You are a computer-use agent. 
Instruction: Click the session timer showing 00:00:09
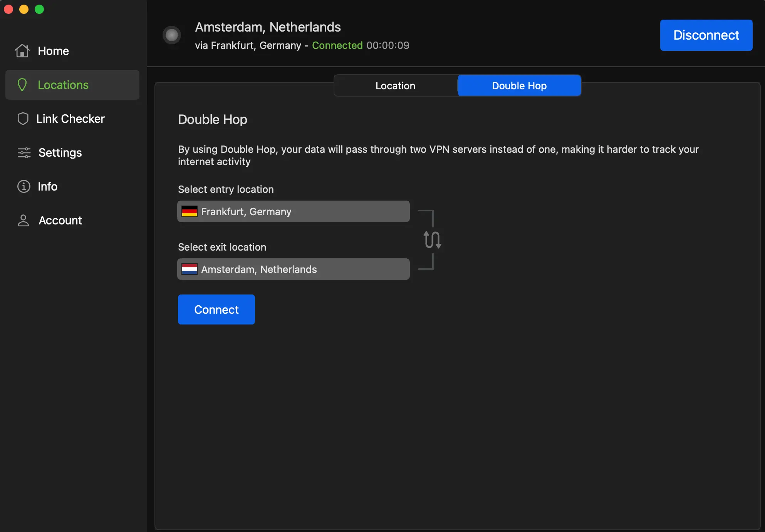[x=388, y=45]
